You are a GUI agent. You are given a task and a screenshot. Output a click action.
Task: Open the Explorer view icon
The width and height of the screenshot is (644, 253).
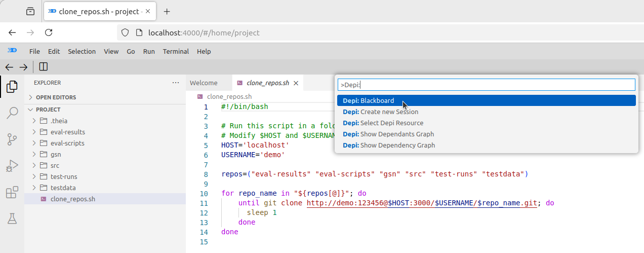[x=12, y=87]
